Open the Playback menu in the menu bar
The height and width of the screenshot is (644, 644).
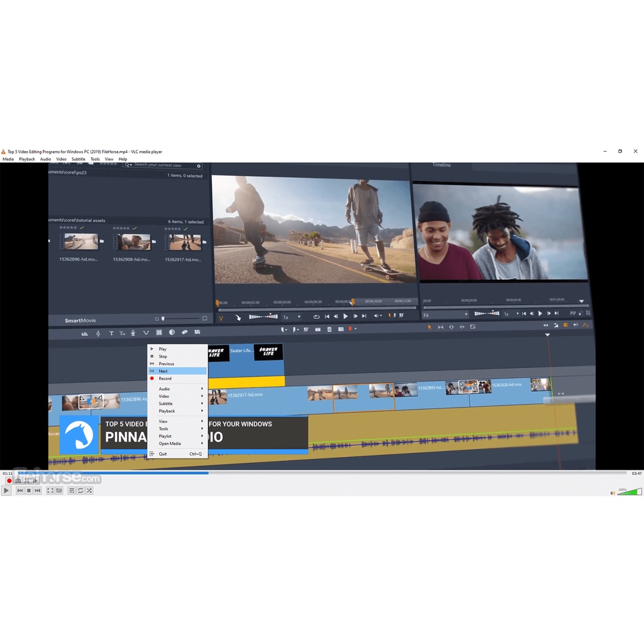point(27,159)
